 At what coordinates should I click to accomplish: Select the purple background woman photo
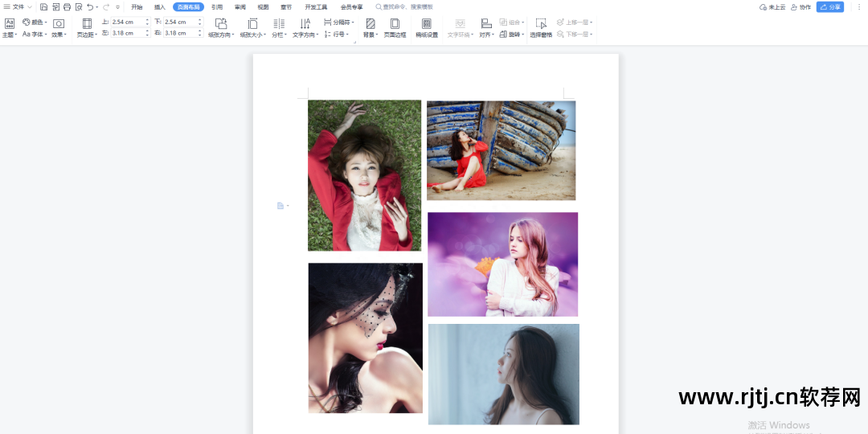[x=502, y=264]
